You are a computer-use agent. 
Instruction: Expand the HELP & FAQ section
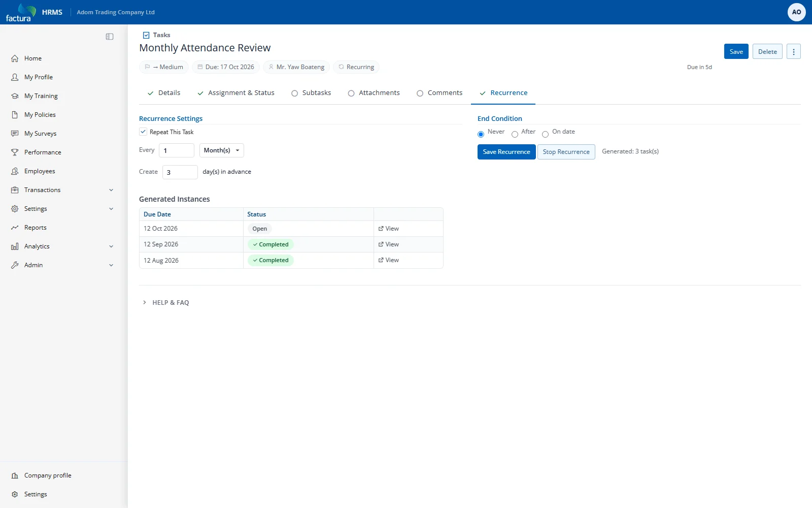[x=165, y=302]
